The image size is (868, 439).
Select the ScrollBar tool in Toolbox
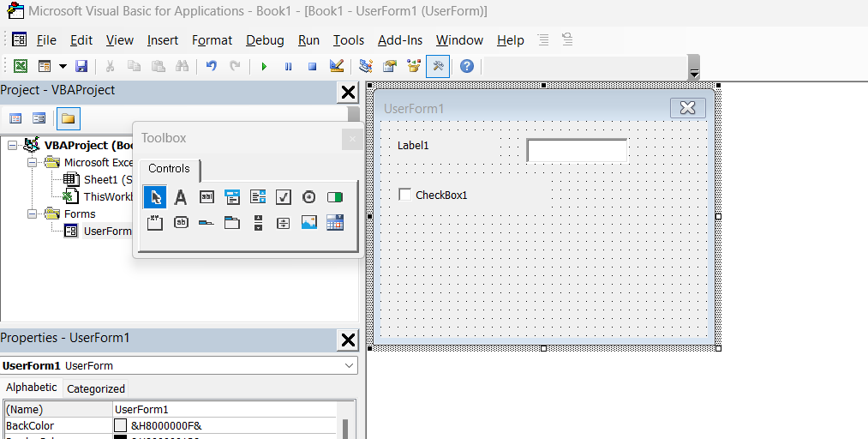[258, 223]
